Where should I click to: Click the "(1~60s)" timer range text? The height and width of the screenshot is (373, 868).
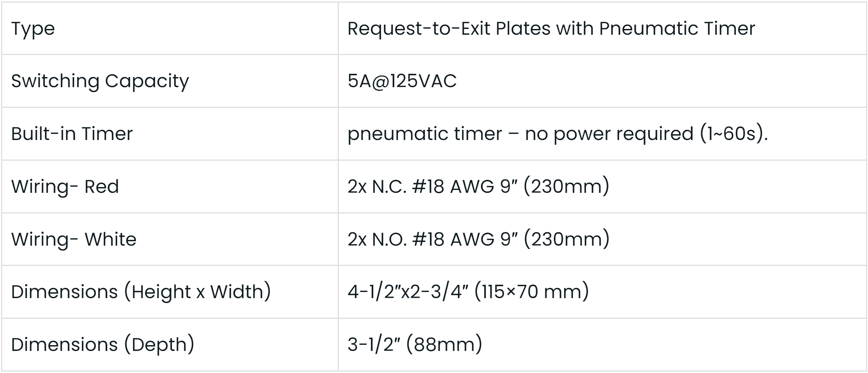pos(733,134)
